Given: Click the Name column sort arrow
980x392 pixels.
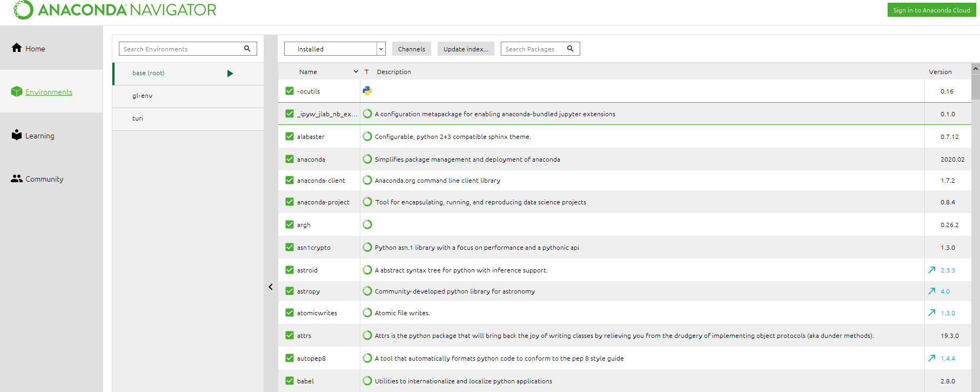Looking at the screenshot, I should 355,71.
